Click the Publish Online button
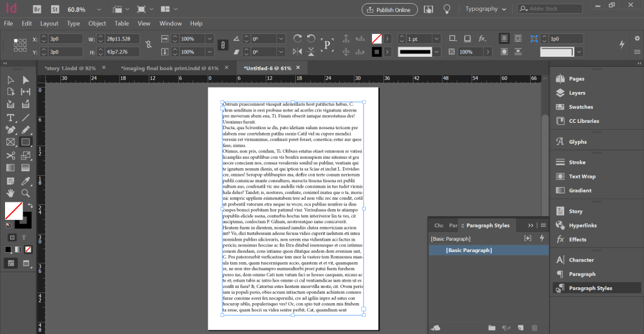644x334 pixels. coord(390,9)
